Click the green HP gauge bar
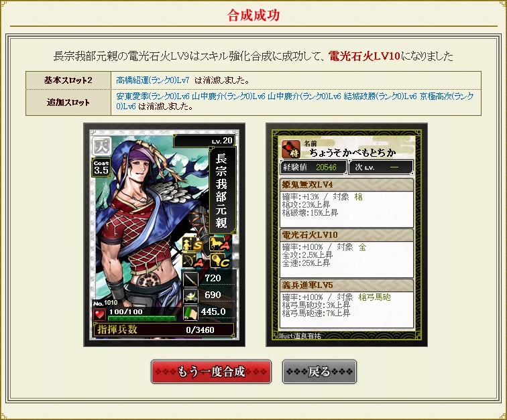 [x=142, y=318]
